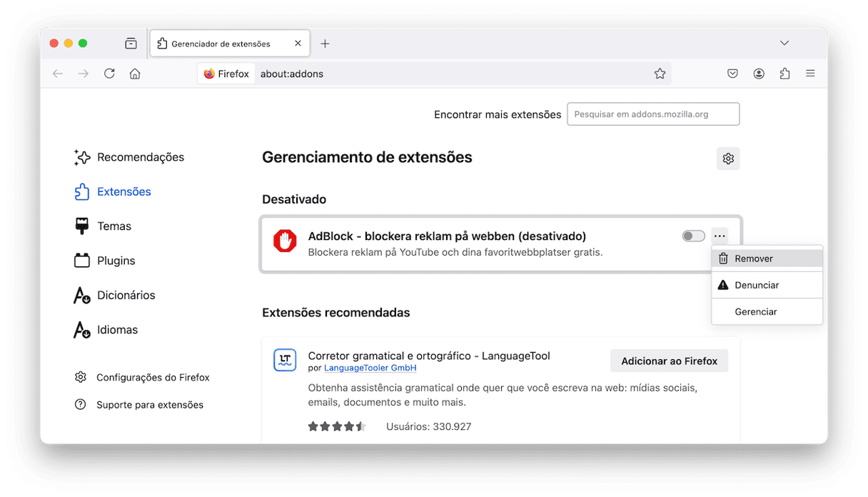Go back with the back arrow
This screenshot has height=497, width=868.
(x=58, y=74)
